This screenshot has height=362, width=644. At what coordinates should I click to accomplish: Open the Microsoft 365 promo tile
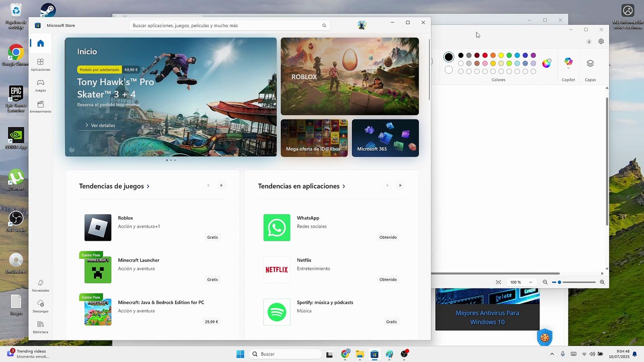tap(385, 138)
